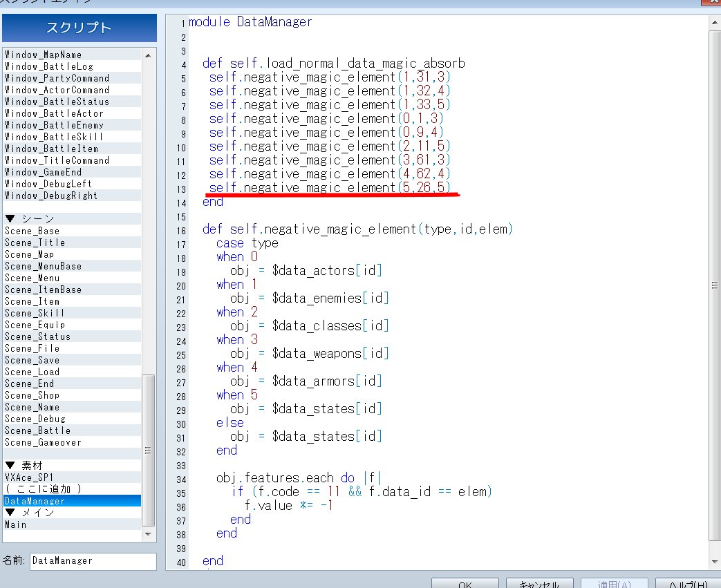721x588 pixels.
Task: Select Scene_Debug script
Action: (72, 418)
